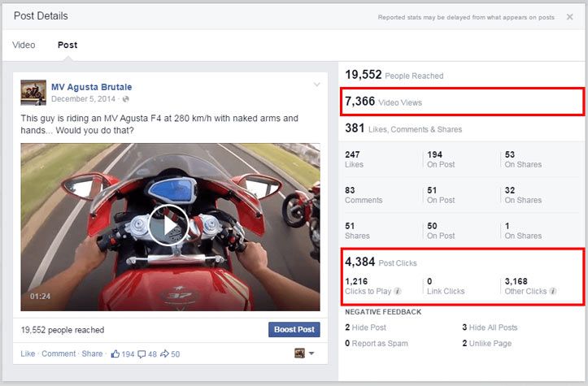588x386 pixels.
Task: Play the motorcycle video
Action: (x=169, y=227)
